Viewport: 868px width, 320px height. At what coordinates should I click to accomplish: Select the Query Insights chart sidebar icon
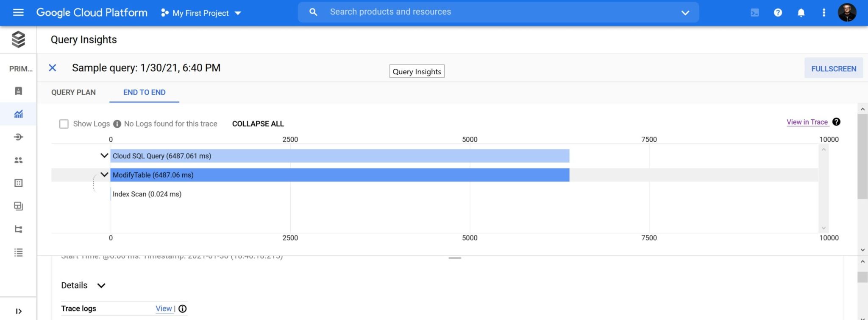point(18,114)
